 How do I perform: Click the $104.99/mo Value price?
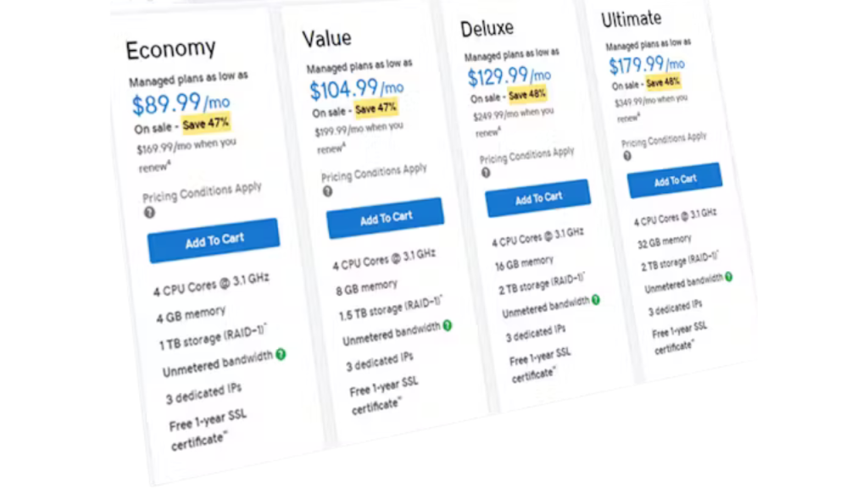pyautogui.click(x=356, y=88)
